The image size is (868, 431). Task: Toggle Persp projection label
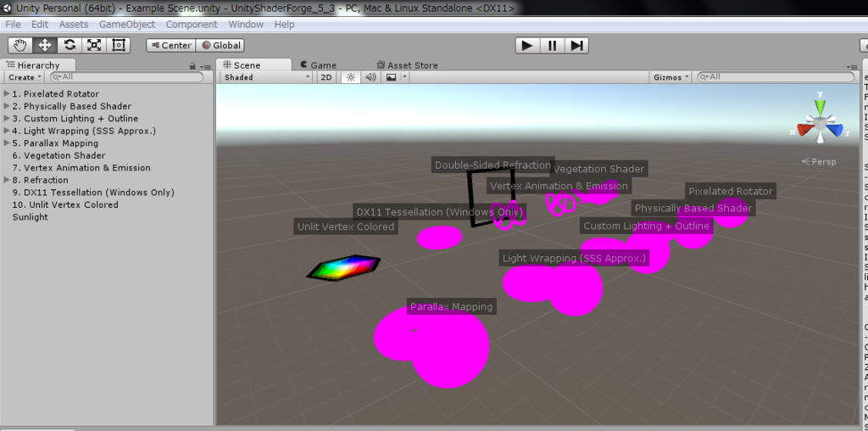pos(819,162)
